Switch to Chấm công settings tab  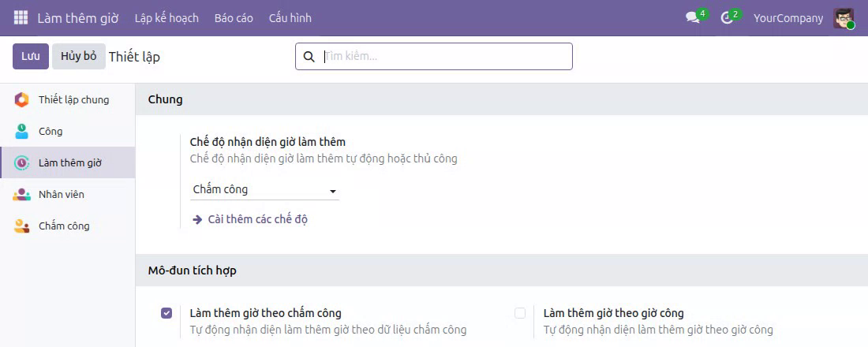68,226
